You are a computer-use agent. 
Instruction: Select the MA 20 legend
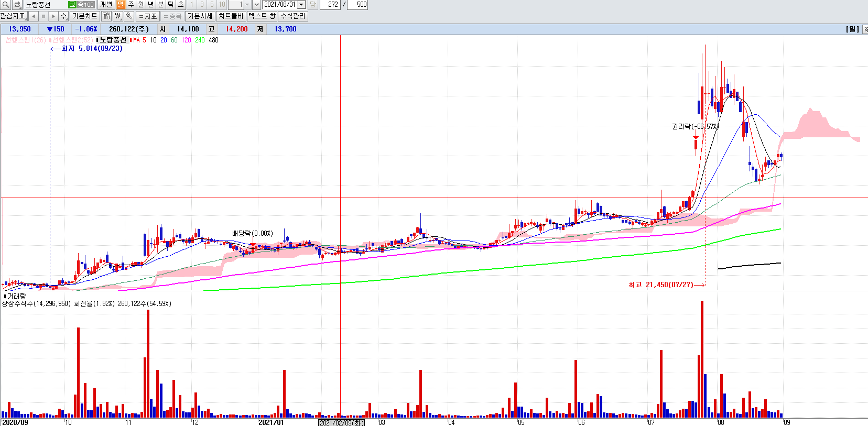(x=164, y=40)
